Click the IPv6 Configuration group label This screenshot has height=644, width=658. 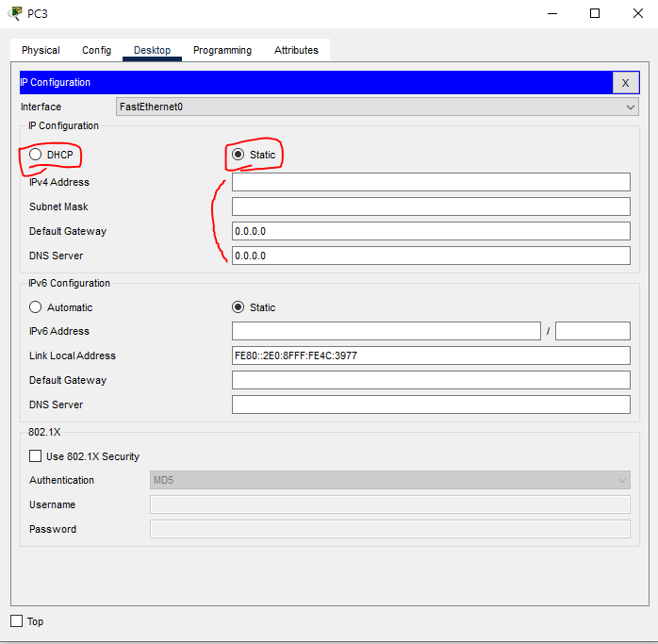point(69,283)
